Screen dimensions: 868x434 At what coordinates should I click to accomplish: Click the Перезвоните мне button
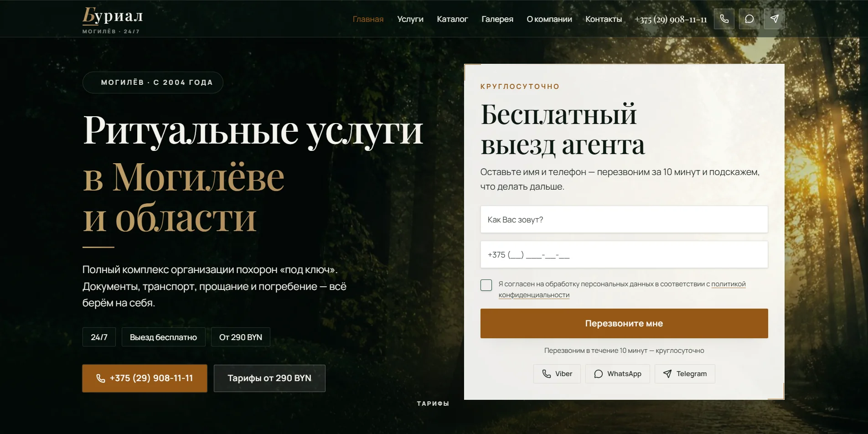624,323
